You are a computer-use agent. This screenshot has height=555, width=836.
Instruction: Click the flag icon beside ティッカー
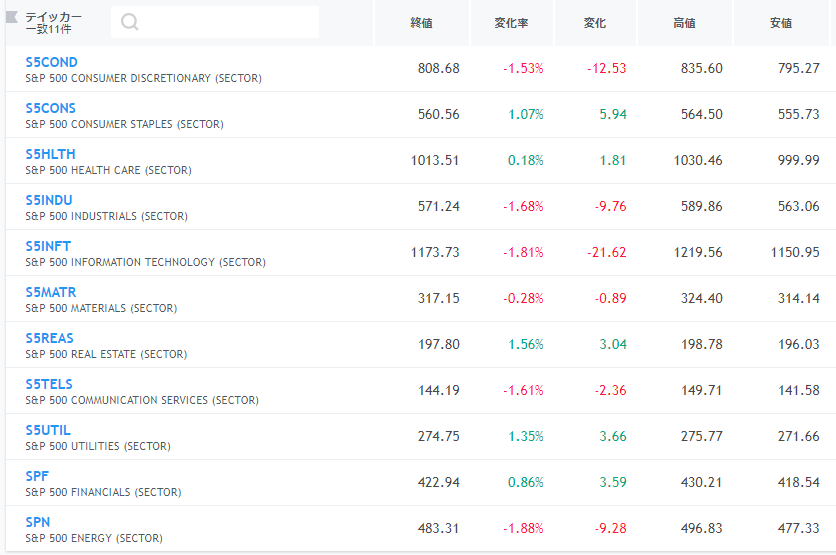coord(12,18)
